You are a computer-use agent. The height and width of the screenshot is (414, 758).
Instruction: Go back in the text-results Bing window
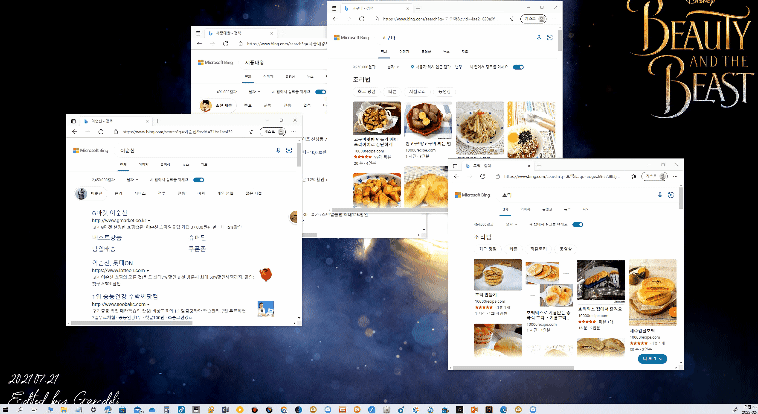click(x=74, y=132)
